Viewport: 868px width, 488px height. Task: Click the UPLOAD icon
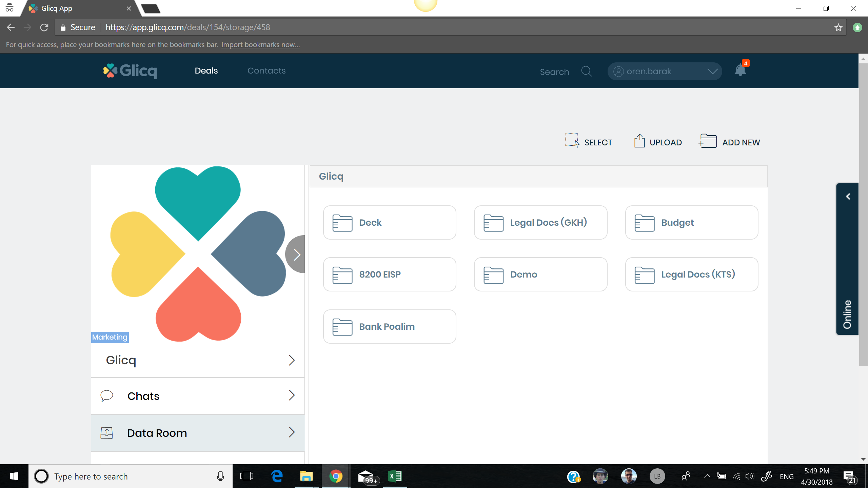click(x=639, y=141)
